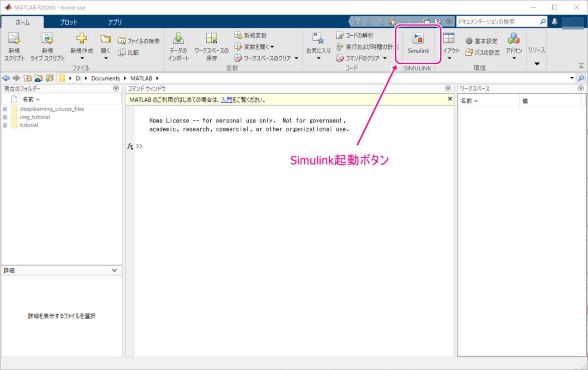Switch to the アプリ tab
The width and height of the screenshot is (588, 370).
point(114,22)
